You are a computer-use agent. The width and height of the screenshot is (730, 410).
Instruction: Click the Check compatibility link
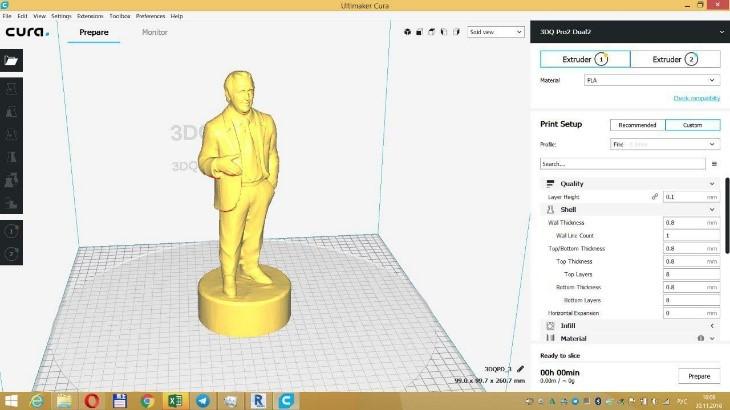coord(696,98)
